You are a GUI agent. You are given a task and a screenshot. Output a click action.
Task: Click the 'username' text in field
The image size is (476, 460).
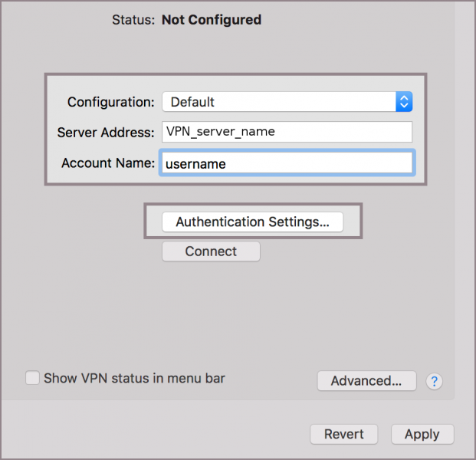click(195, 163)
